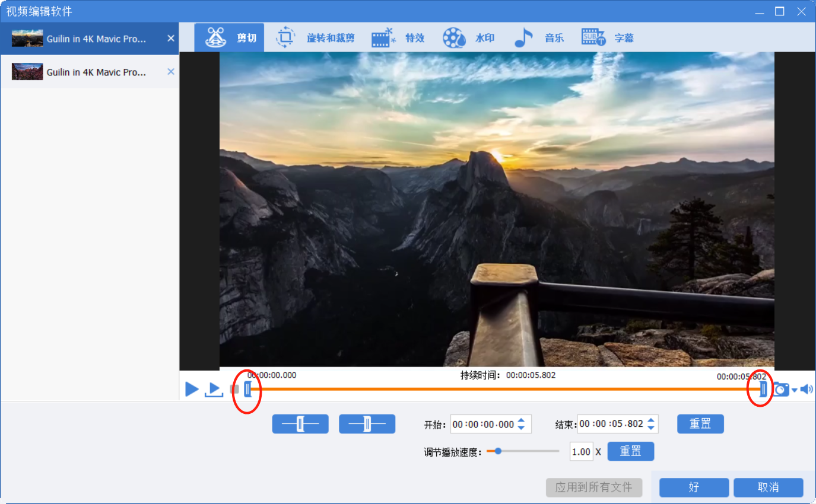Click the 持续时间 duration text
This screenshot has width=816, height=504.
(x=508, y=375)
